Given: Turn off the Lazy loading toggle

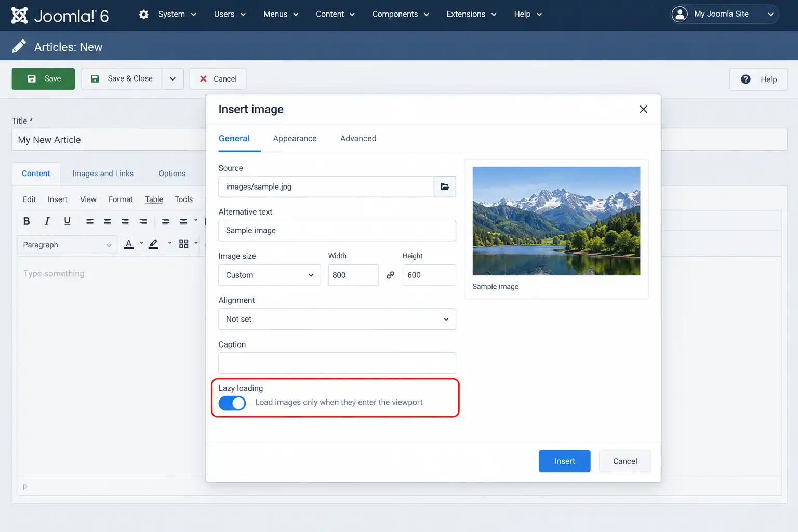Looking at the screenshot, I should click(232, 403).
